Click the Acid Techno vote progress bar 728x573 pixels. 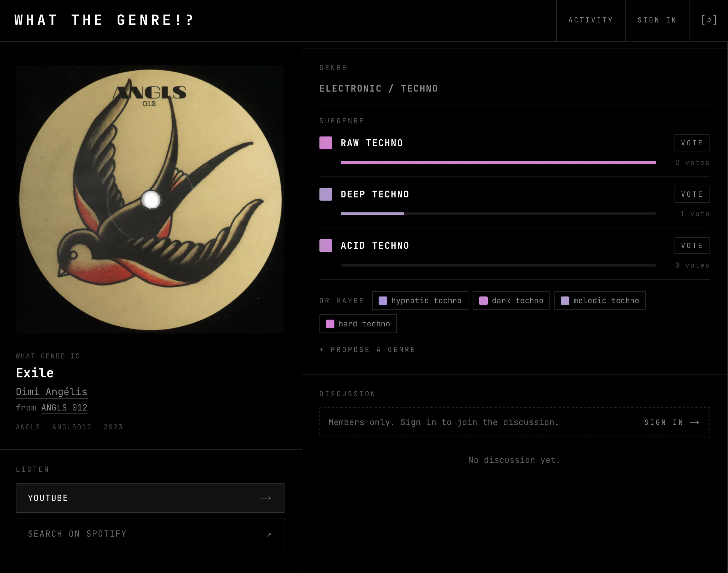tap(498, 265)
